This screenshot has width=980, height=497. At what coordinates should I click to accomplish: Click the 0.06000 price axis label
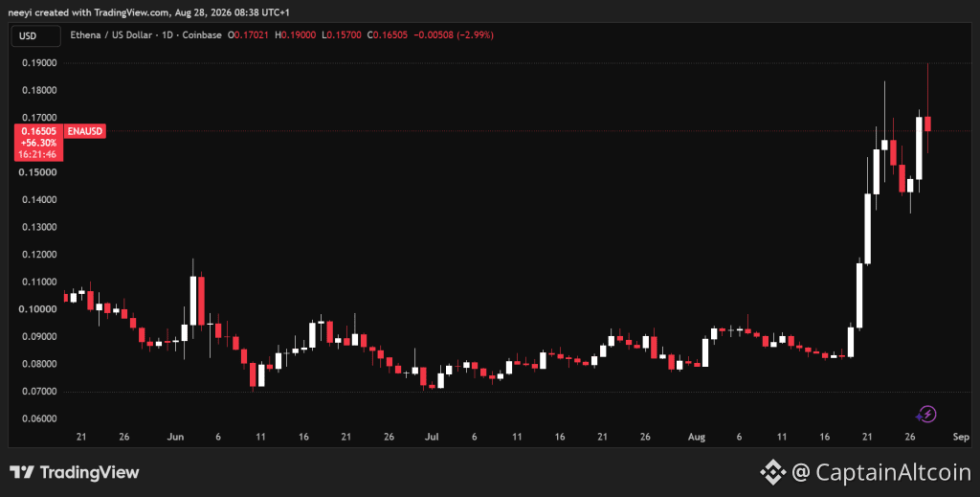[38, 418]
